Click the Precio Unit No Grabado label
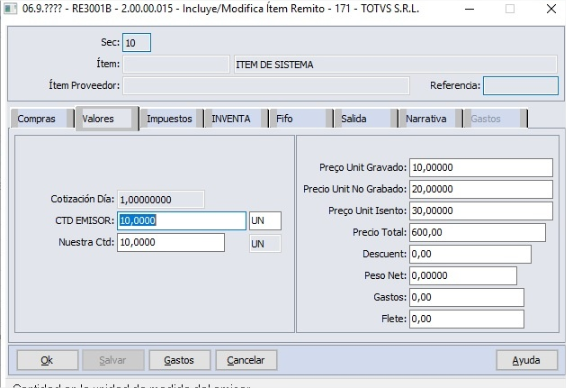This screenshot has height=388, width=566. (355, 189)
